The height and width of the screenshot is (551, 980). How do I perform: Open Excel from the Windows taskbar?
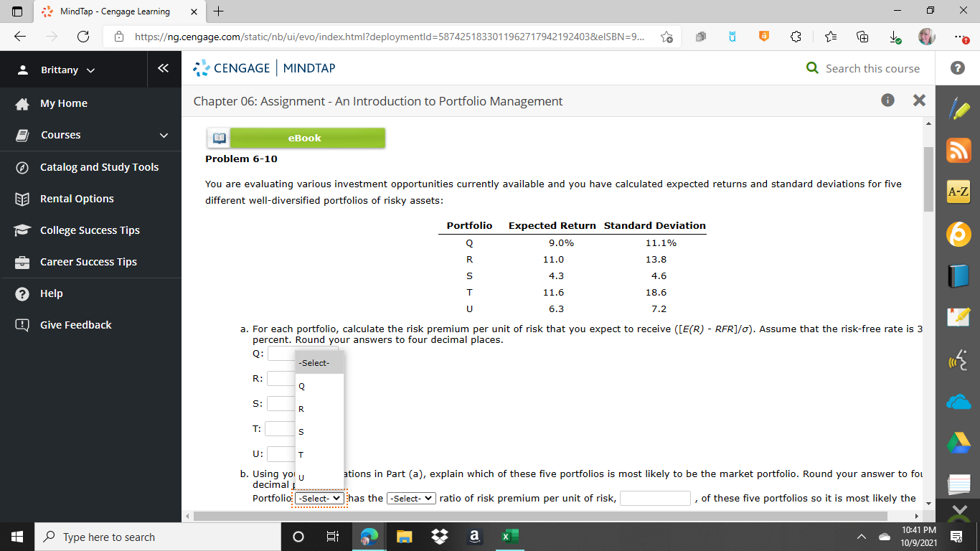(x=509, y=536)
